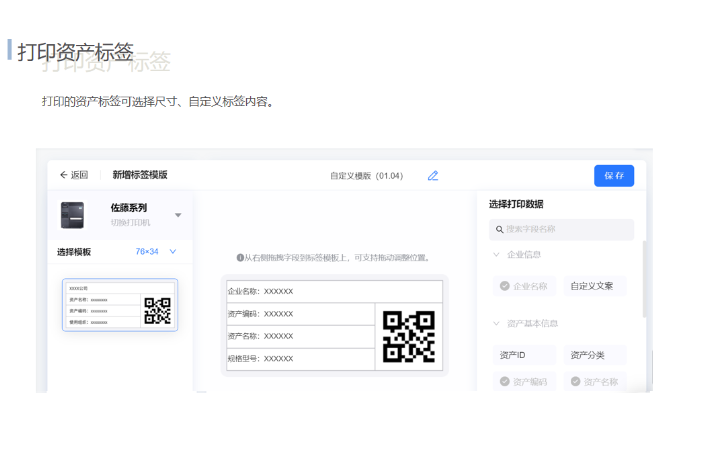
Task: Toggle the 资产名称 field checkmark
Action: pos(575,382)
